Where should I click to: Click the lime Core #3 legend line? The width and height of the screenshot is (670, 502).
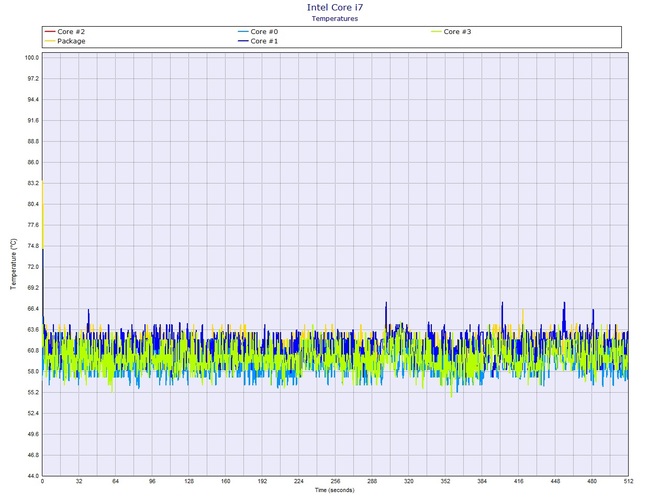436,32
